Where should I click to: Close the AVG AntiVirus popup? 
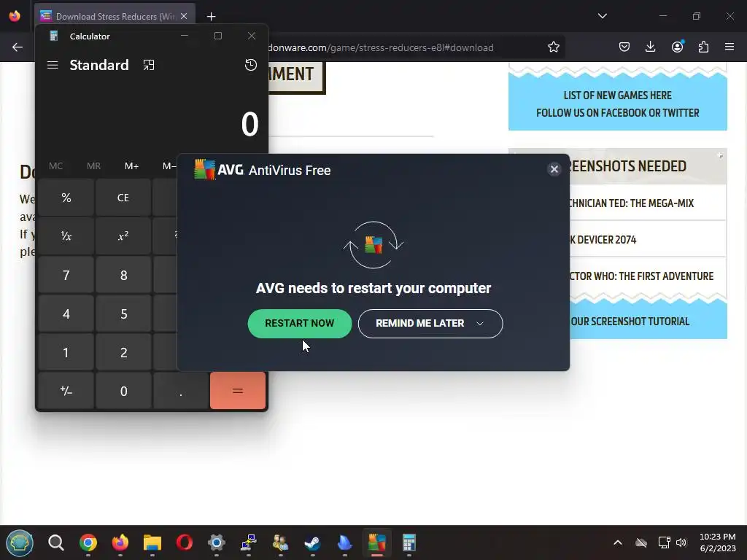coord(554,169)
